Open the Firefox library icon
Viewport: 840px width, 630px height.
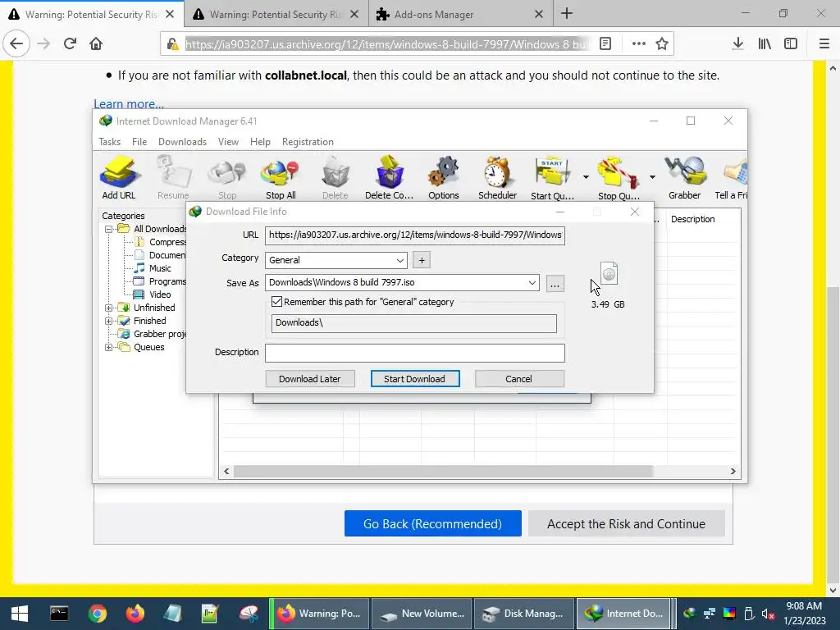coord(765,44)
